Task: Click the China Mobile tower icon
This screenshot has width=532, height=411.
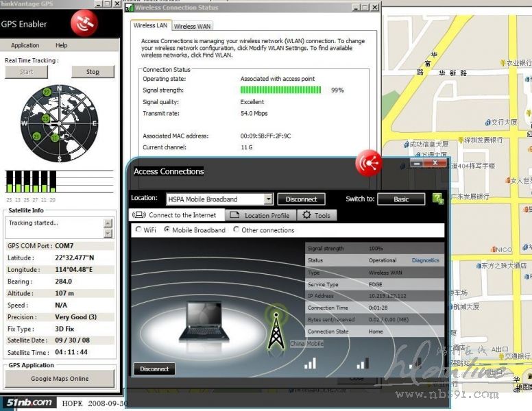Action: [x=275, y=327]
